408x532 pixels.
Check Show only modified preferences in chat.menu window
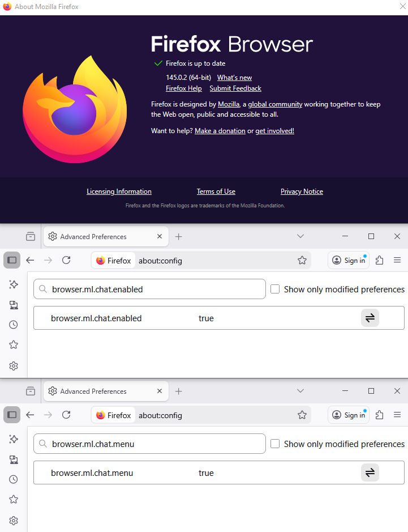tap(275, 444)
